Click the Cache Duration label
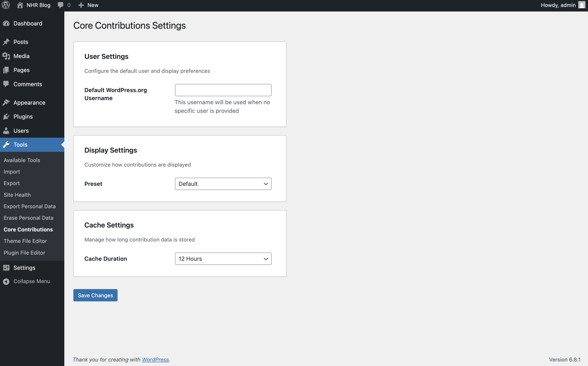The image size is (588, 366). 106,259
